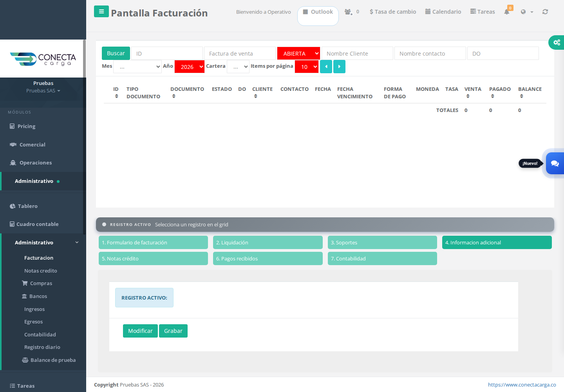This screenshot has height=392, width=564.
Task: Focus the Factura de venta field
Action: click(x=240, y=53)
